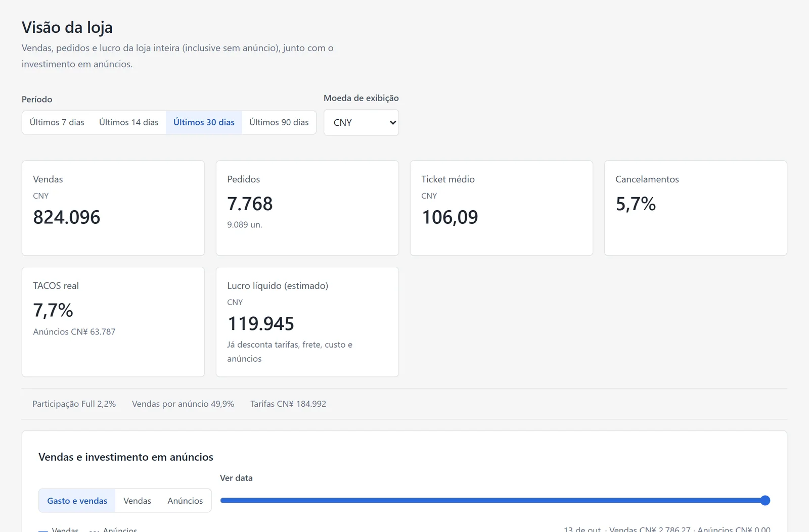Click the Vendas value 824.096
The width and height of the screenshot is (809, 532).
point(67,217)
